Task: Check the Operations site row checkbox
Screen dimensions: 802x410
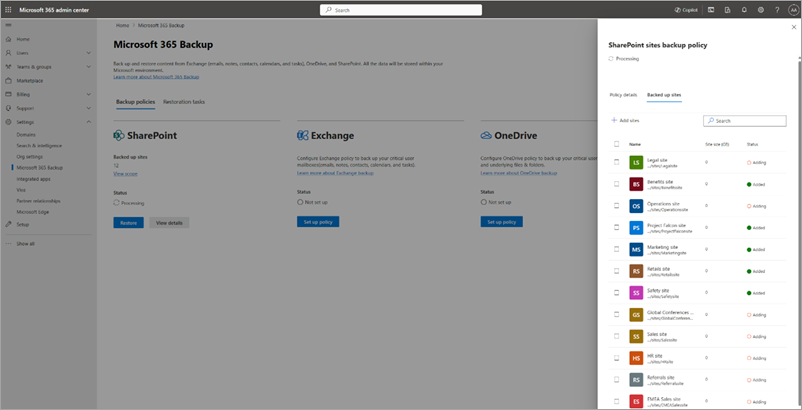Action: coord(616,206)
